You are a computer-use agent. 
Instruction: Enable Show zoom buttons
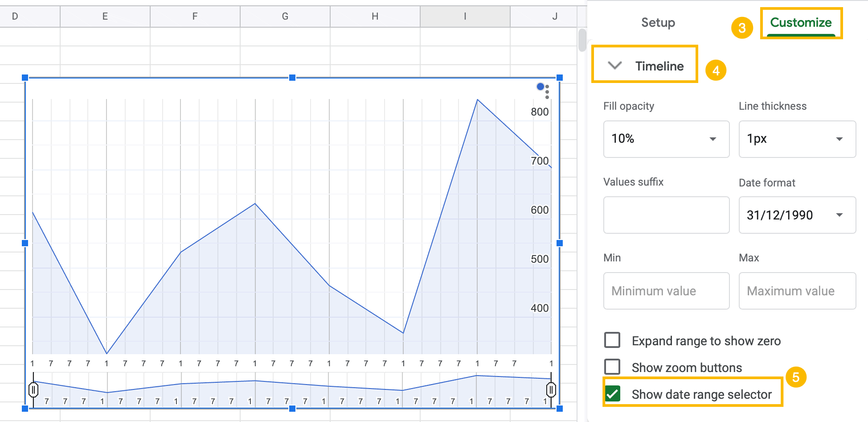(613, 367)
